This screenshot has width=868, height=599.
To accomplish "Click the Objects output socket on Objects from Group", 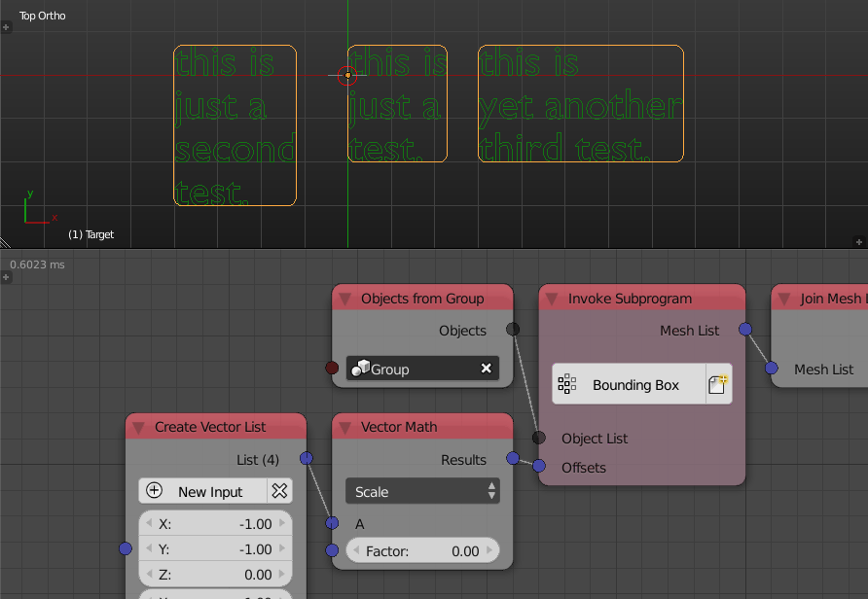I will [x=513, y=330].
